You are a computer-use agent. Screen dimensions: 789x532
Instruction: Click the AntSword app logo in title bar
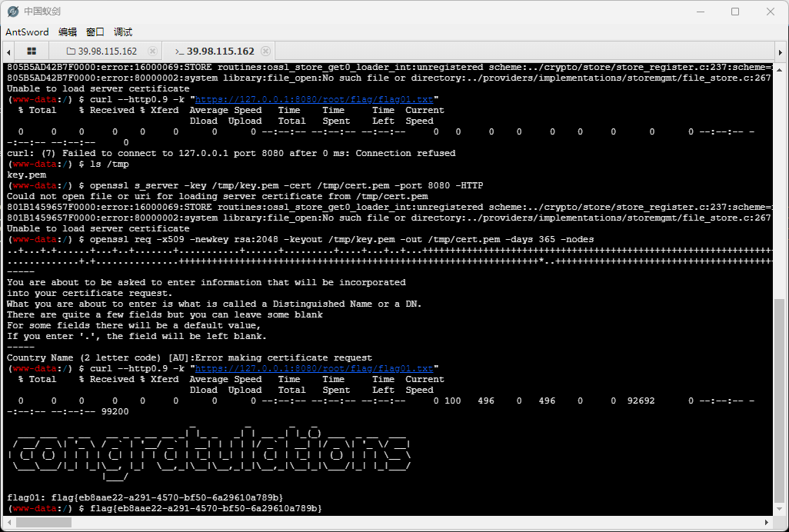[x=12, y=12]
